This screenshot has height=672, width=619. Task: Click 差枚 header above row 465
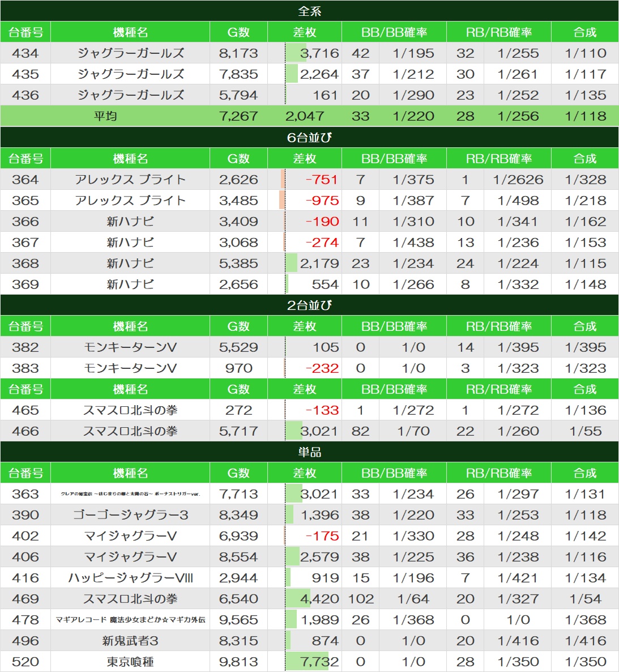(305, 389)
